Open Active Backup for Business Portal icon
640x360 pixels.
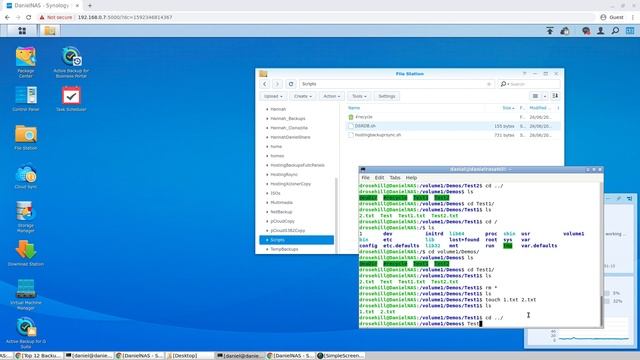pos(71,62)
